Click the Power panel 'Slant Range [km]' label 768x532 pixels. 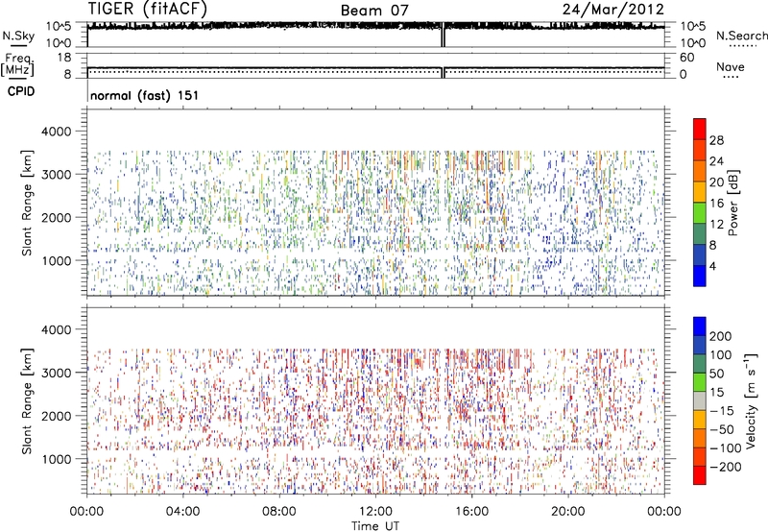click(27, 203)
